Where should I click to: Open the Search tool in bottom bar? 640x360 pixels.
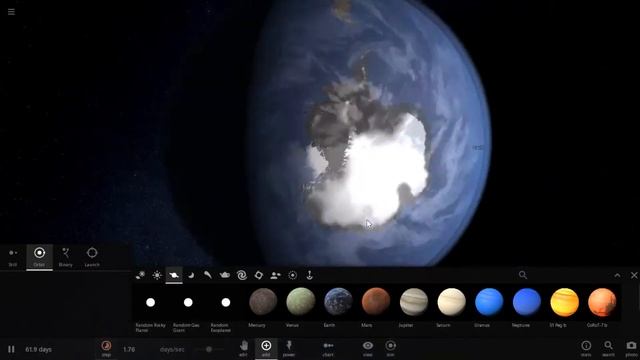609,348
